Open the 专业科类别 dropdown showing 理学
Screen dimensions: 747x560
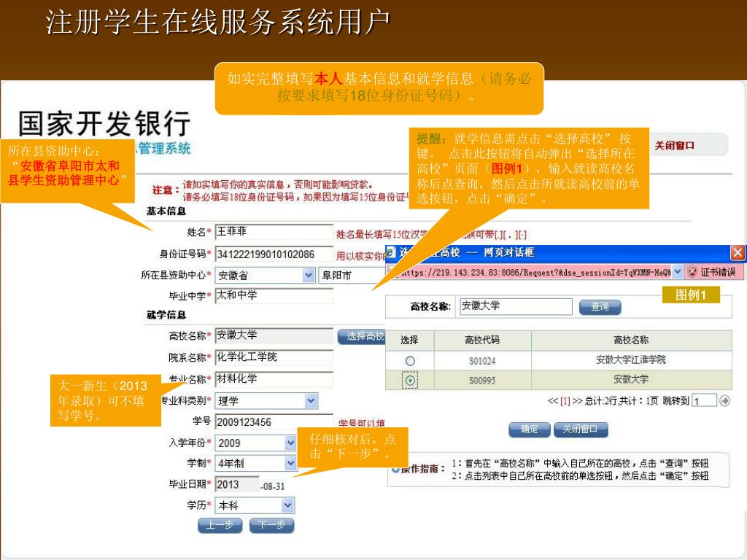[266, 401]
